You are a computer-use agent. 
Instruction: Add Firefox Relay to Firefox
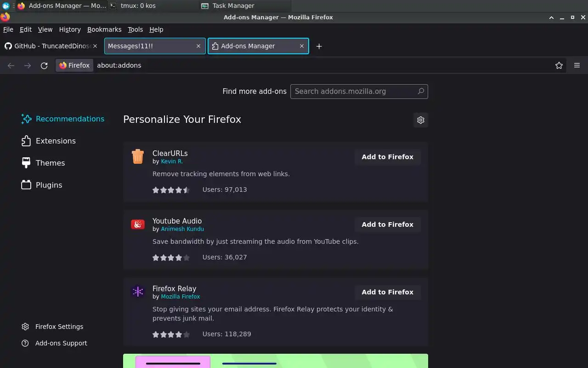pos(388,292)
